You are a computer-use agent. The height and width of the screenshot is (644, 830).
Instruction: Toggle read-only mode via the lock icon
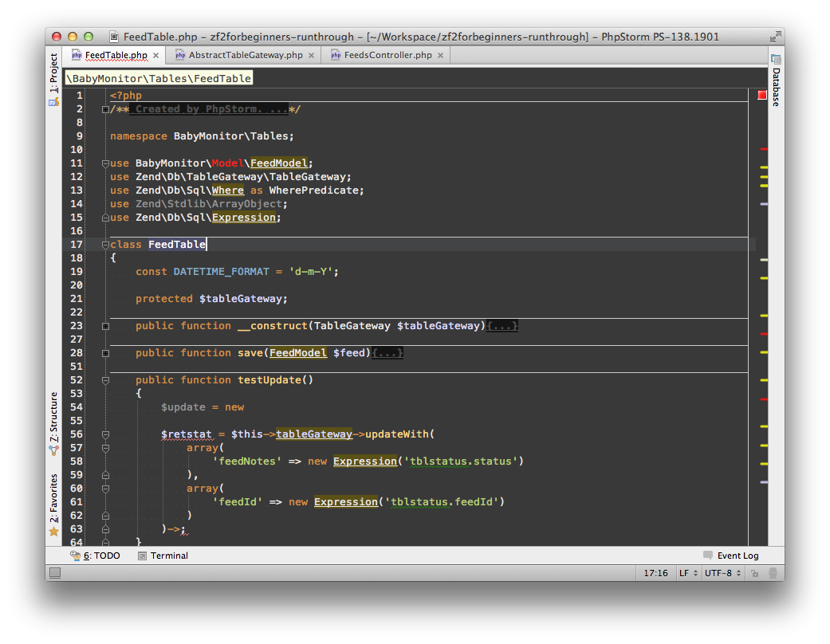[x=754, y=572]
